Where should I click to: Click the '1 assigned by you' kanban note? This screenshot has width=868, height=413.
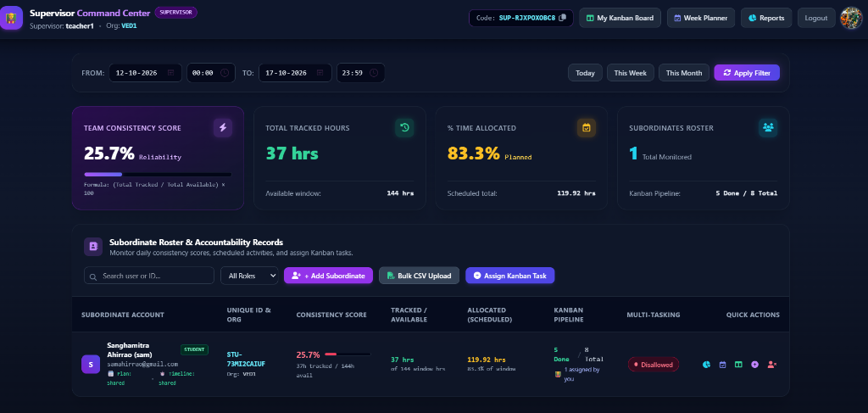[x=577, y=374]
